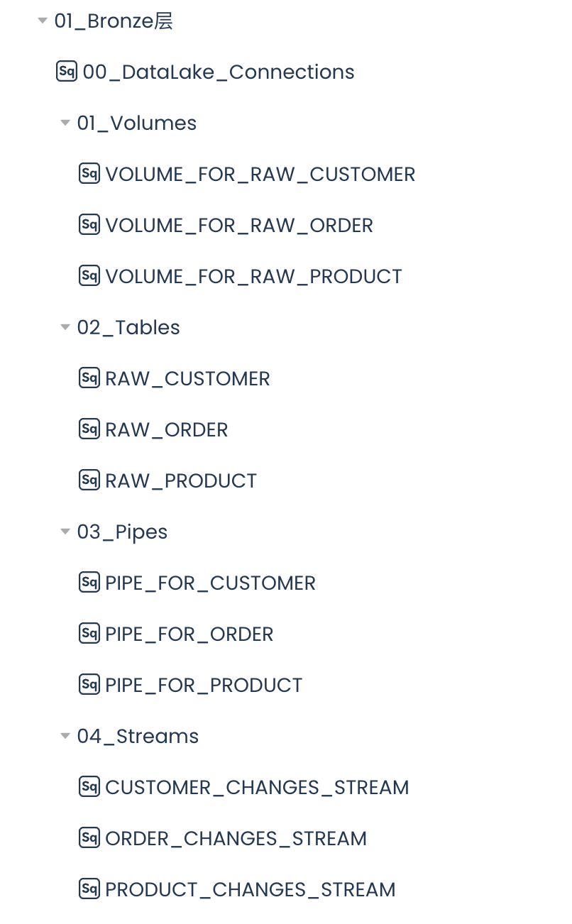Open the PIPE_FOR_PRODUCT script

(204, 685)
